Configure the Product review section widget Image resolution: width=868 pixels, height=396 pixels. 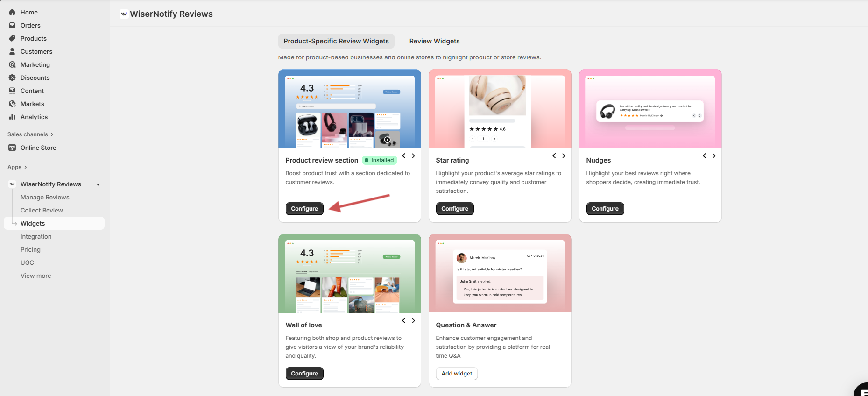click(304, 209)
